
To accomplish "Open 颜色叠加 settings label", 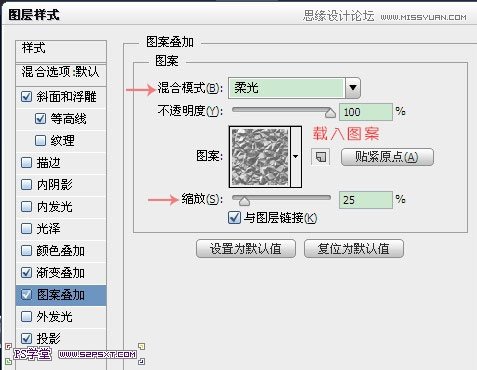I will (x=60, y=251).
